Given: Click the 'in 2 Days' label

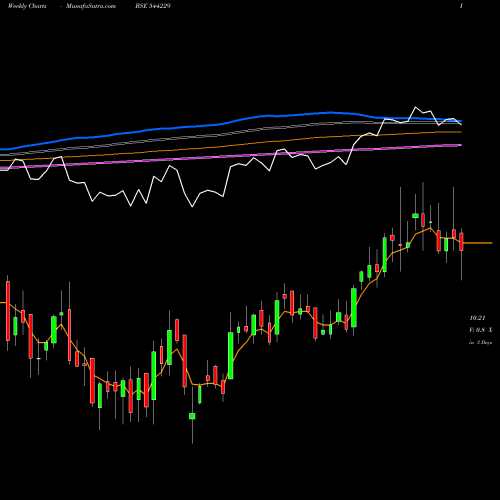Looking at the screenshot, I should 481,342.
